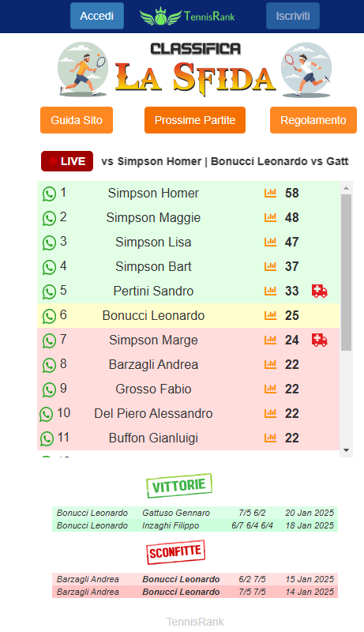Open WhatsApp icon next to Bonucci Leonardo
Viewport: 364px width, 632px height.
pos(49,317)
